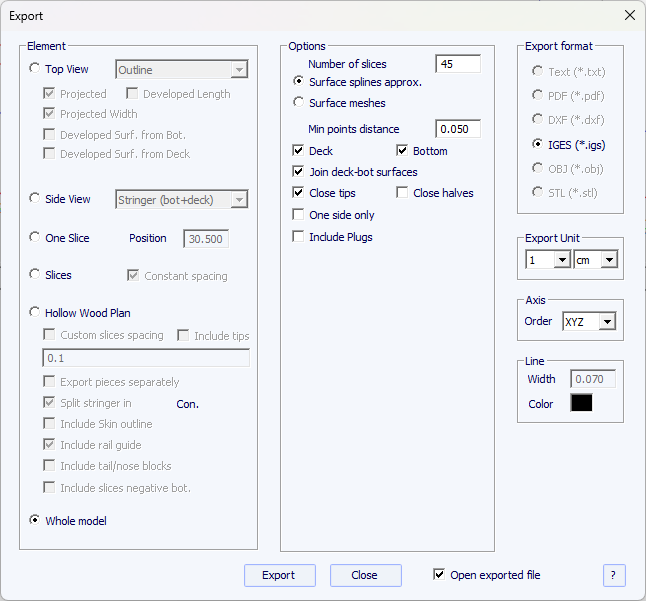Screen dimensions: 646x601
Task: Click the Number of slices field
Action: (x=457, y=64)
